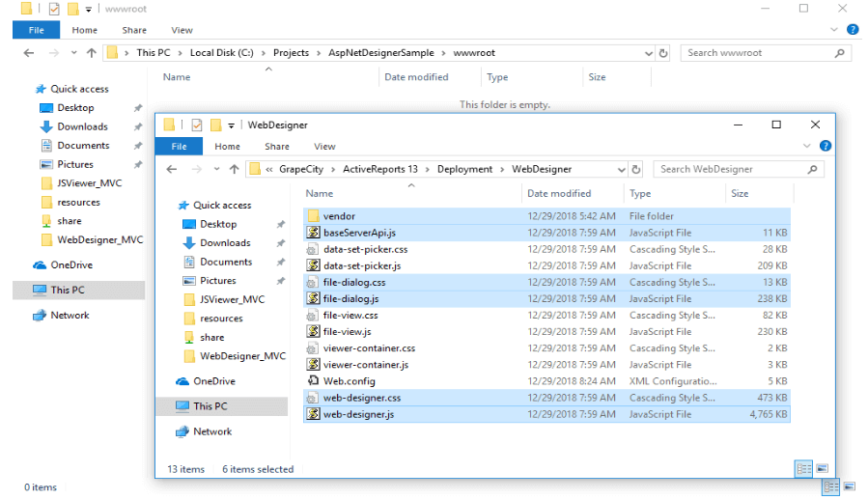Click the file-dialog.js script icon
Image resolution: width=868 pixels, height=500 pixels.
pyautogui.click(x=314, y=298)
